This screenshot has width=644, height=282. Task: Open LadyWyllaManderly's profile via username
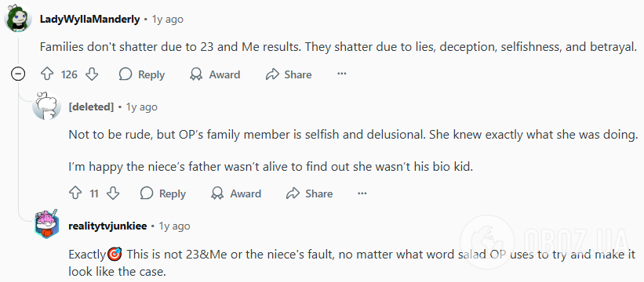[90, 19]
